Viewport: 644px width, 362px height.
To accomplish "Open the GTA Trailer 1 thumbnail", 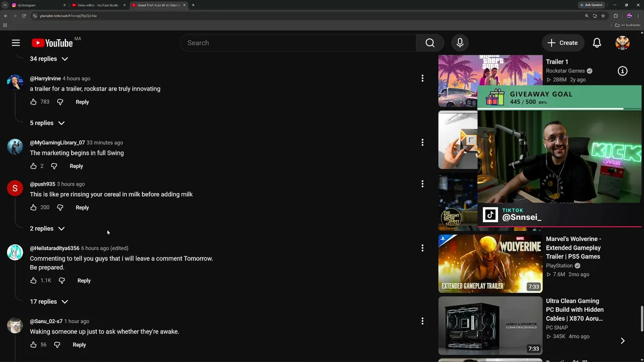I will pos(458,80).
